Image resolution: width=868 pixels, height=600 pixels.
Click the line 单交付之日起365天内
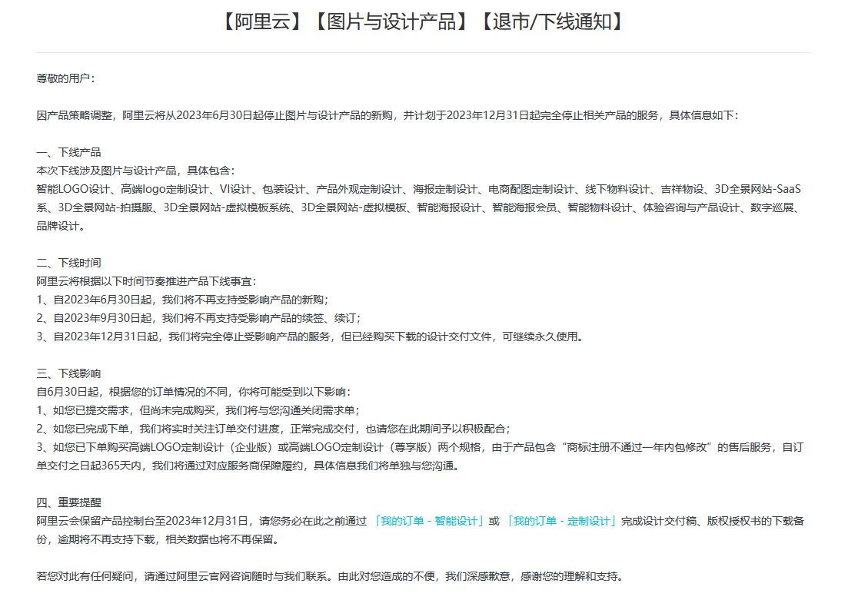point(248,466)
